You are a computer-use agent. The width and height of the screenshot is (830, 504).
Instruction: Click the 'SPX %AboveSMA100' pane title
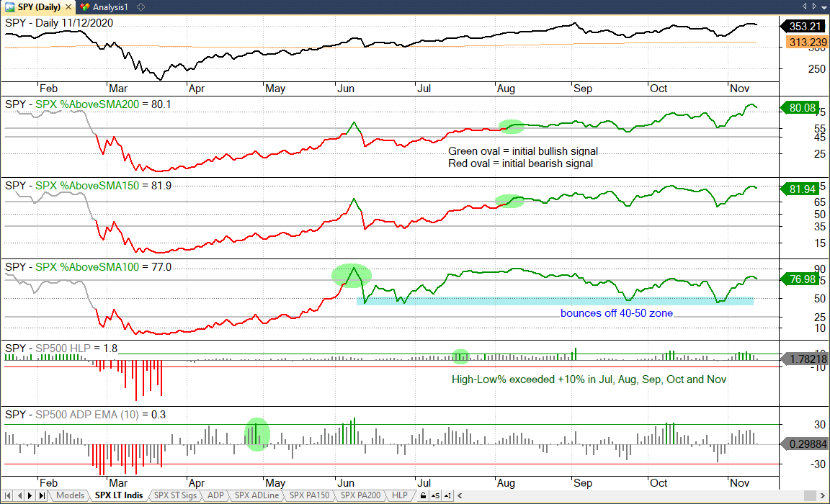click(87, 267)
